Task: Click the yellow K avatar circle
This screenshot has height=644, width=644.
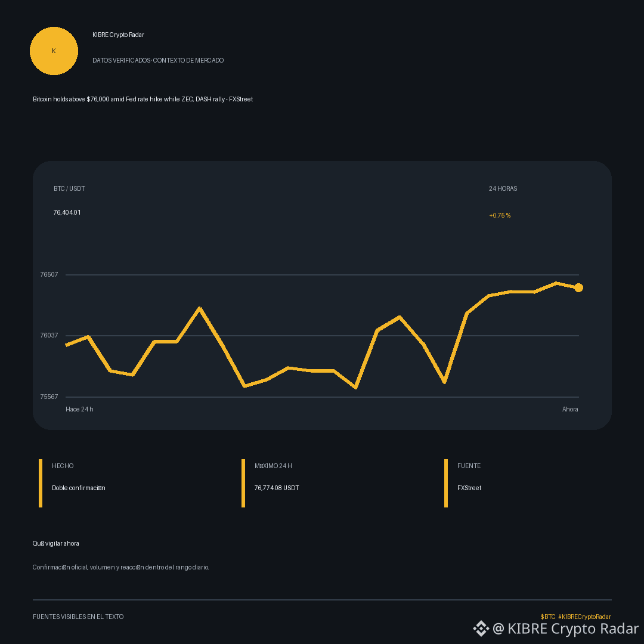Action: click(x=54, y=51)
